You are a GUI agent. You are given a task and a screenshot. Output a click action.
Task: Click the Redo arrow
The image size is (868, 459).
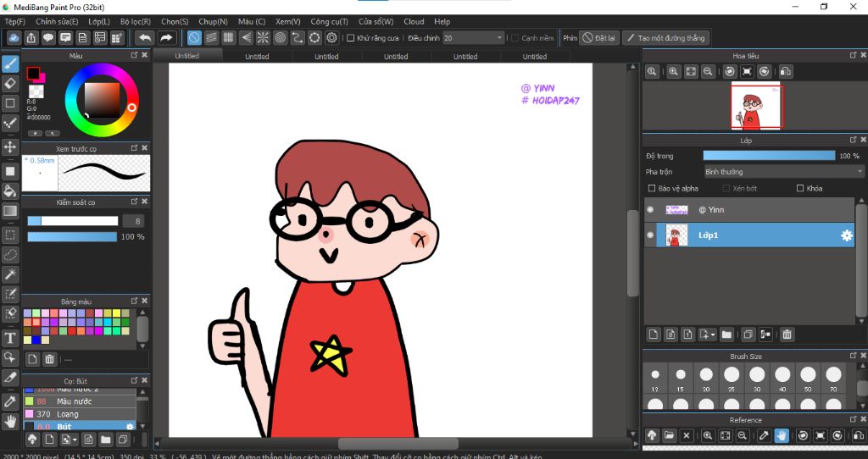tap(165, 38)
